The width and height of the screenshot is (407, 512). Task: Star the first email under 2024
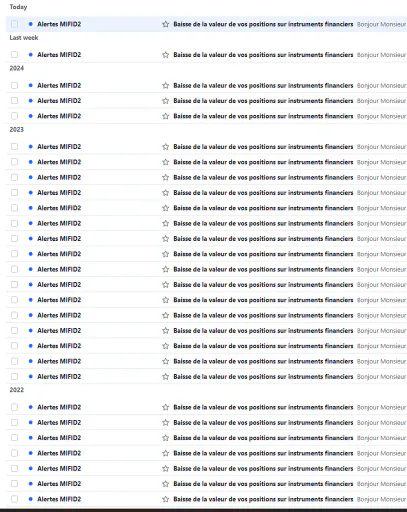point(165,85)
